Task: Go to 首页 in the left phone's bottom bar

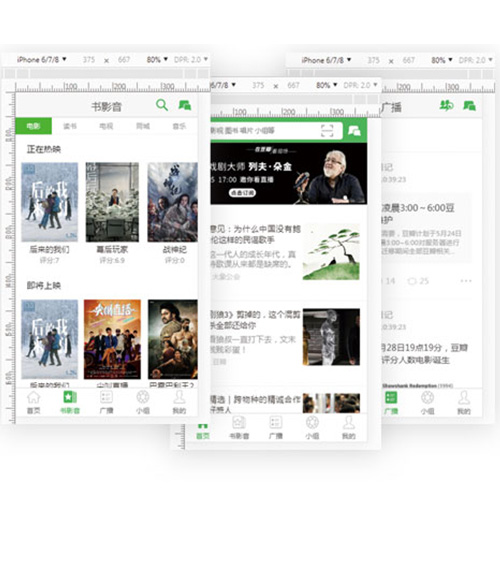Action: pos(34,402)
